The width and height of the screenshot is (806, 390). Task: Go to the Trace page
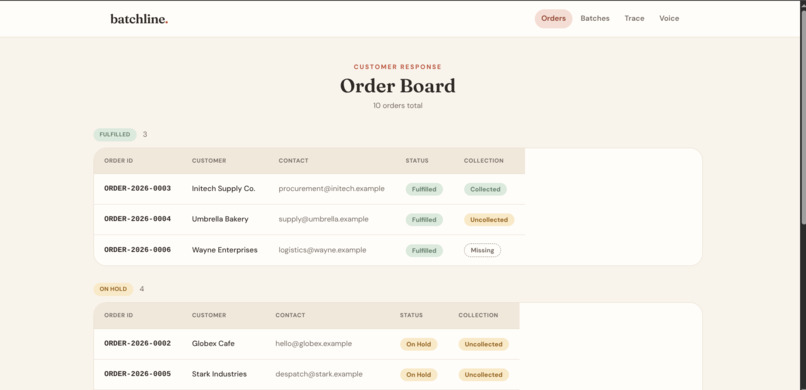pos(634,18)
